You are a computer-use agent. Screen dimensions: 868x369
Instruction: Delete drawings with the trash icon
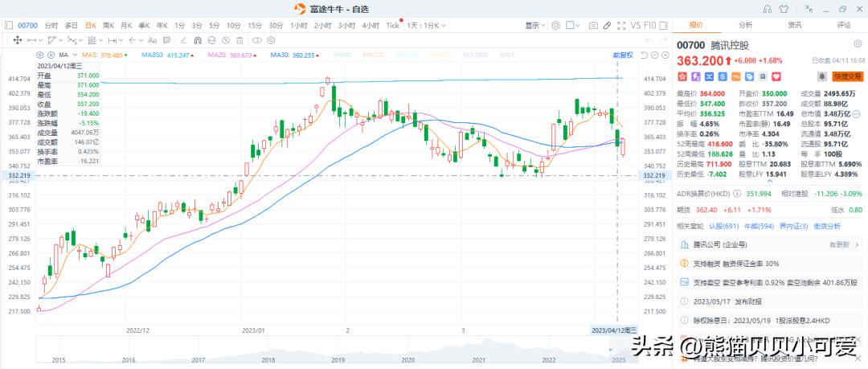[x=240, y=40]
